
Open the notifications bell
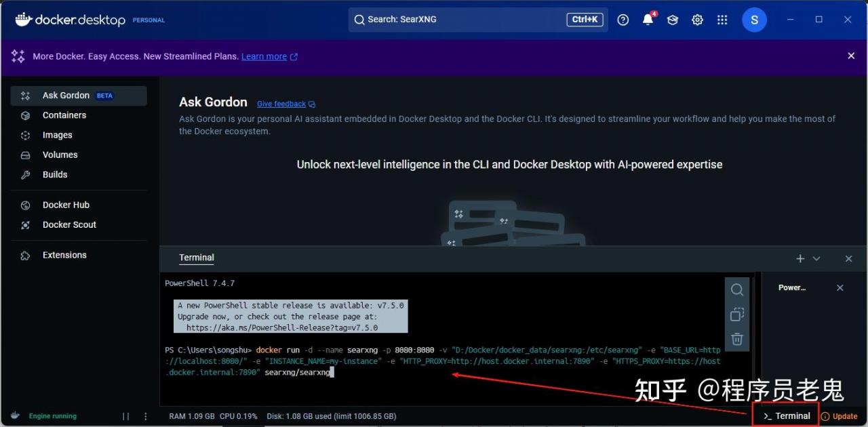pyautogui.click(x=648, y=20)
